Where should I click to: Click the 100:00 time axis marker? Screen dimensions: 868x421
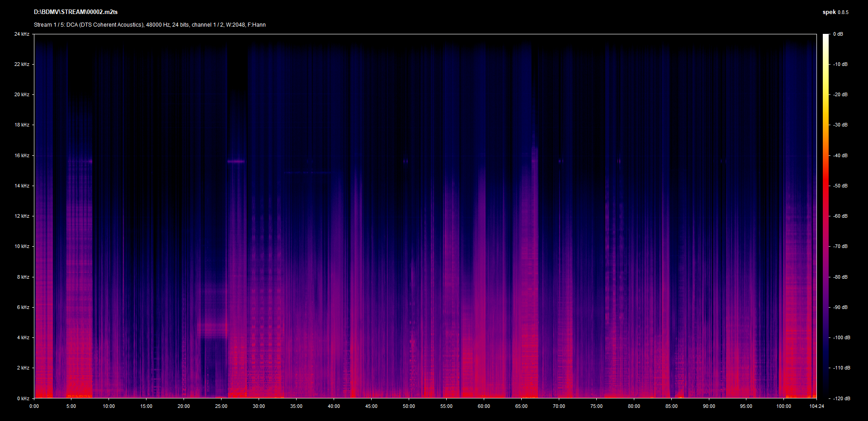click(x=783, y=406)
